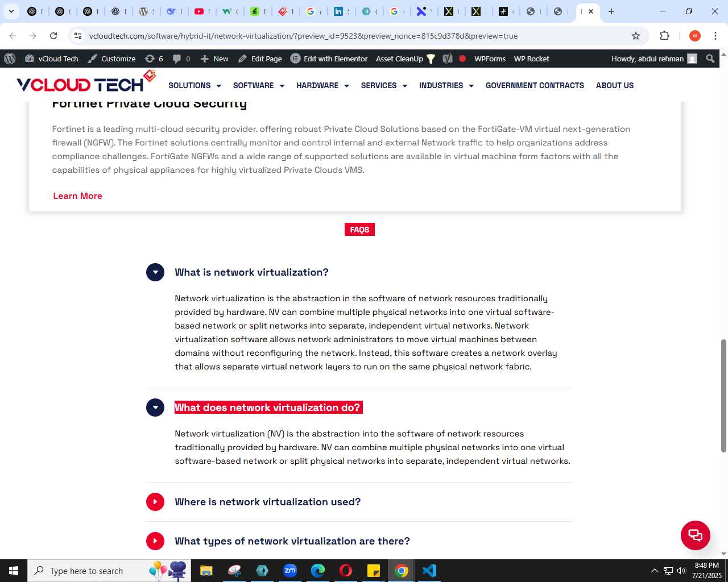Open Chrome three-dot menu
This screenshot has height=582, width=728.
(715, 36)
